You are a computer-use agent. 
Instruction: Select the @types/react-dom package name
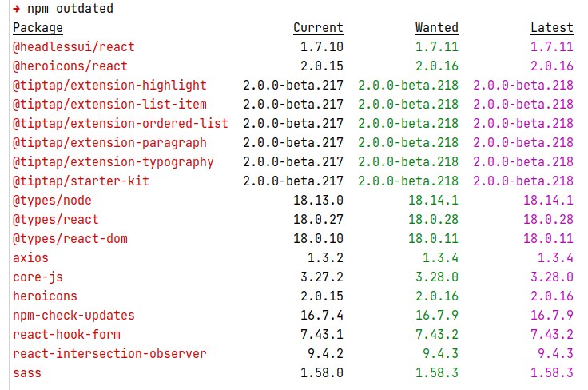(x=70, y=238)
